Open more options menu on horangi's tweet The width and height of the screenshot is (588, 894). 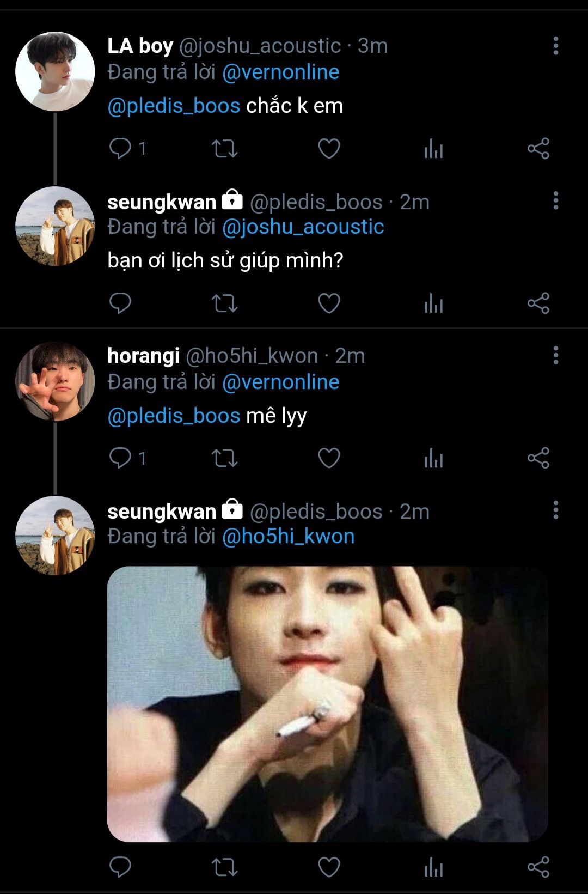555,355
